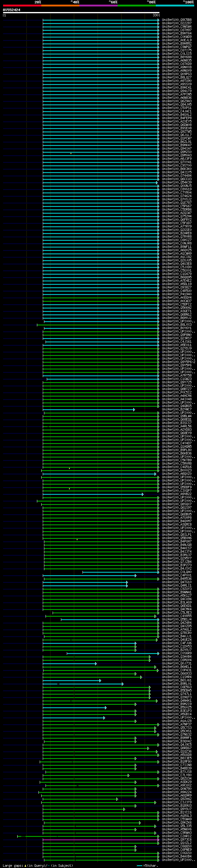Image resolution: width=197 pixels, height=868 pixels.
Task: Select hit label UniRef100_Q9Y725
Action: pos(176,382)
